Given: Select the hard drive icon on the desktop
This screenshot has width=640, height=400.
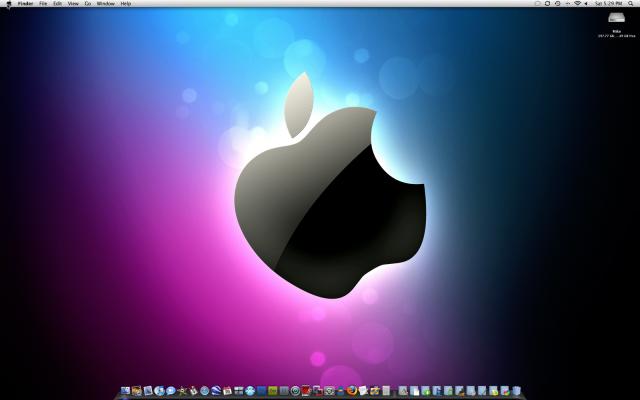Looking at the screenshot, I should click(x=616, y=18).
